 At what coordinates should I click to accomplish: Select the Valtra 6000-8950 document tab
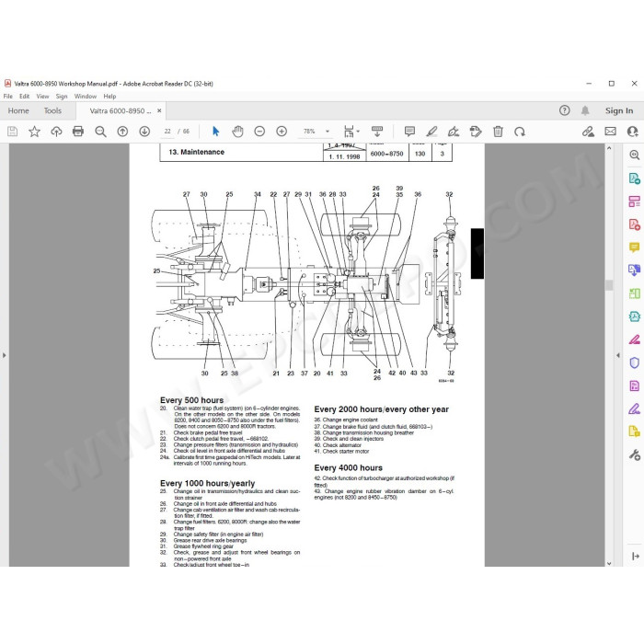[121, 111]
